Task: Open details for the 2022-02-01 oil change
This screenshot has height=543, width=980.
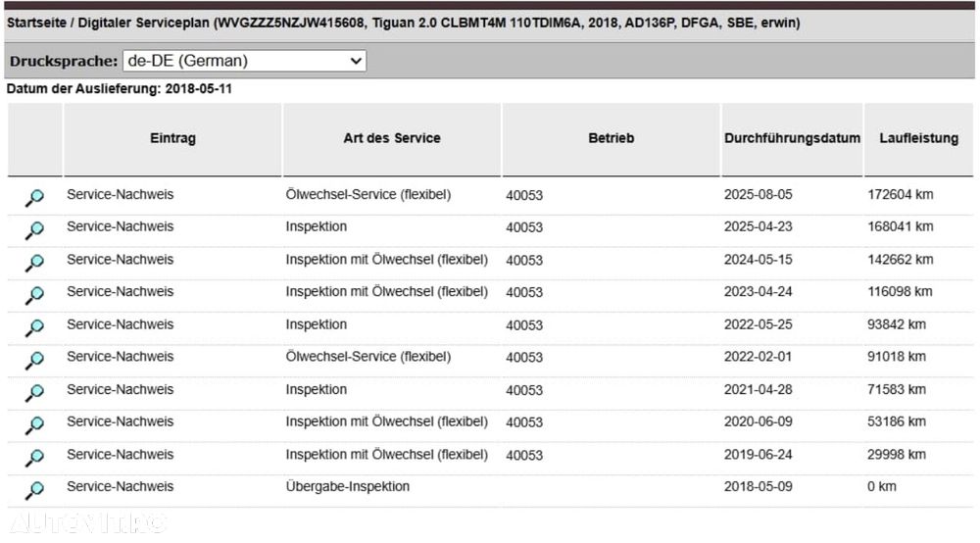Action: point(34,360)
